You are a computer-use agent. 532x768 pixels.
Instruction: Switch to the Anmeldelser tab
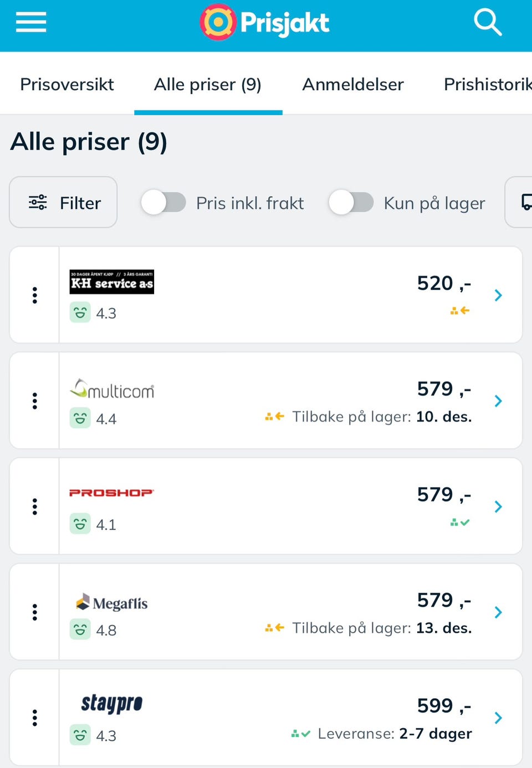tap(353, 84)
